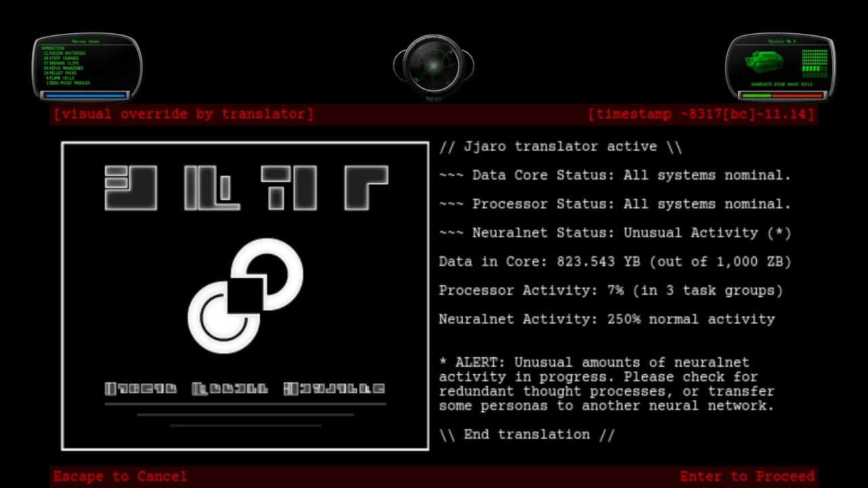Click the timestamp text in the header bar
This screenshot has width=868, height=488.
point(701,115)
